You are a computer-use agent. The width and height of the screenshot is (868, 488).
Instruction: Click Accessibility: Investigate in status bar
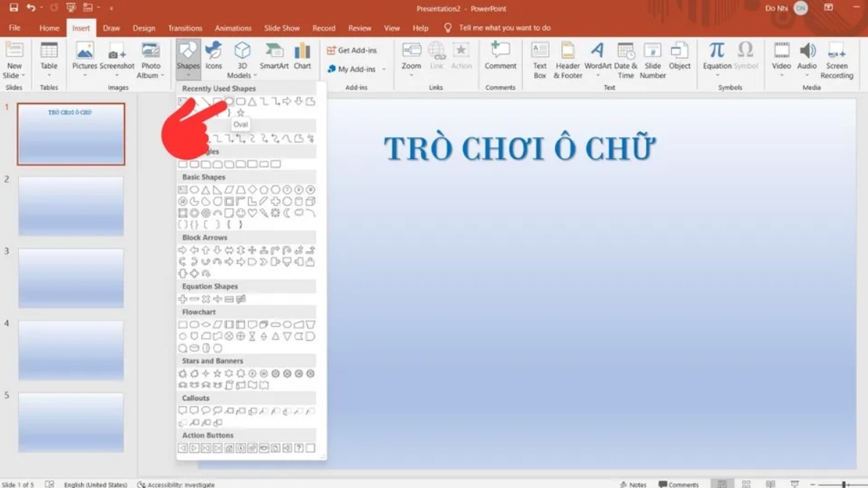(176, 484)
